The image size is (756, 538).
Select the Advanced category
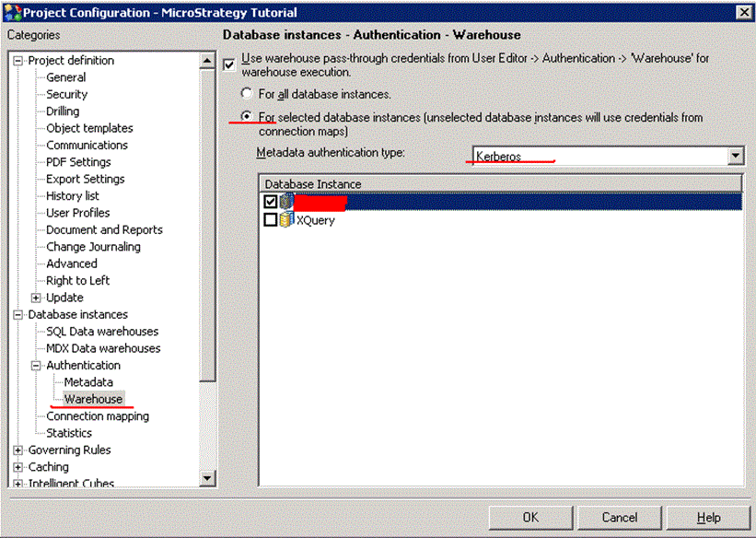point(72,263)
